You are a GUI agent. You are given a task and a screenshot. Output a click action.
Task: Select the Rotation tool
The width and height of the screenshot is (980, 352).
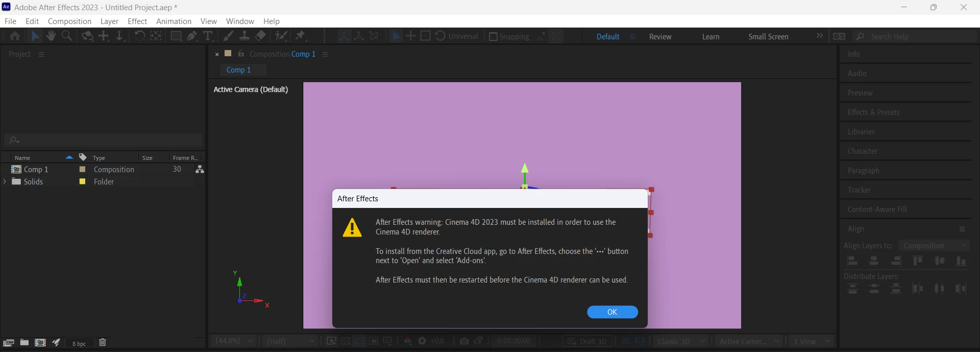[139, 36]
